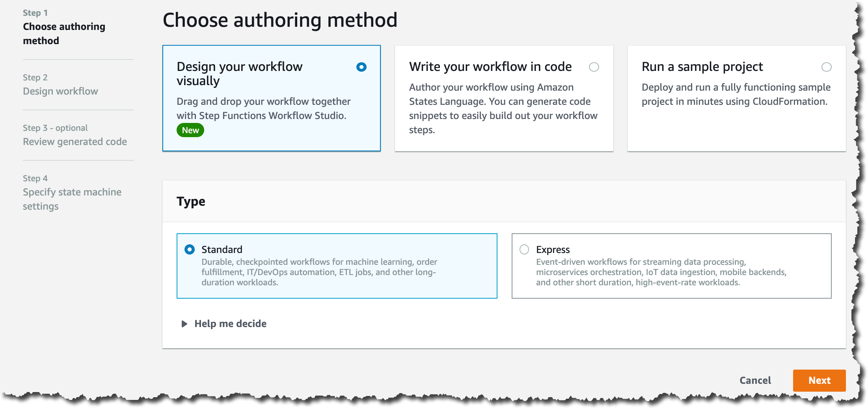Screen dimensions: 868x409
Task: Select the Run a sample project radio button
Action: click(x=826, y=67)
